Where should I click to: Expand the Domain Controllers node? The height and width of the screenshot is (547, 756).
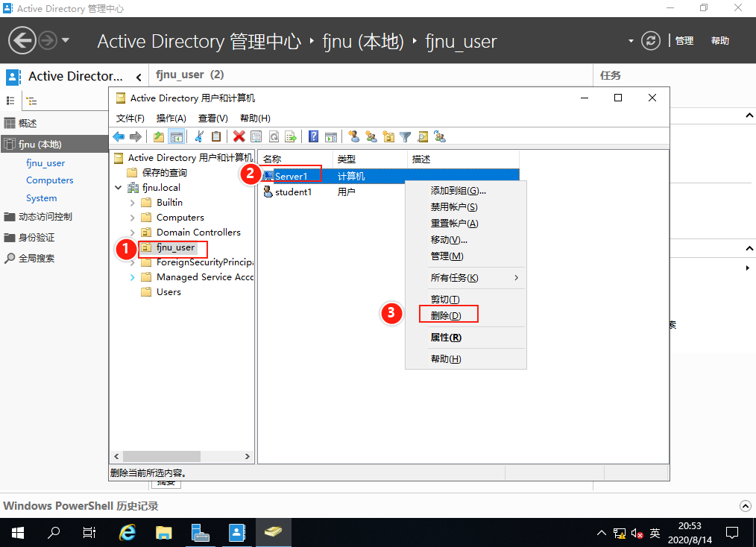click(132, 233)
